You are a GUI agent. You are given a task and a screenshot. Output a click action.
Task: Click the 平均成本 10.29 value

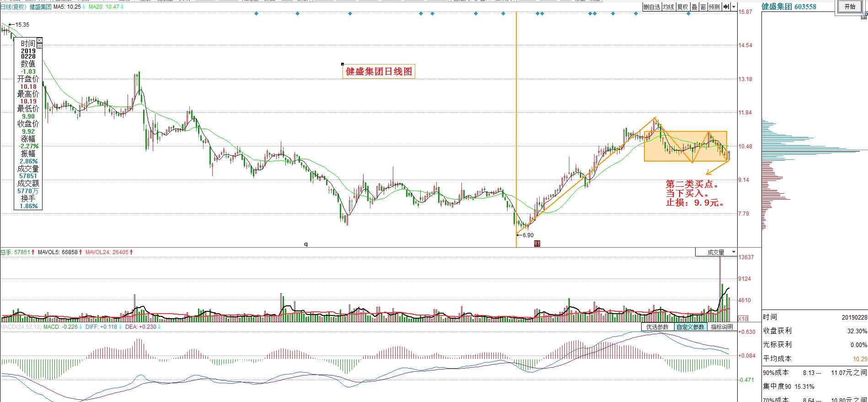click(860, 359)
